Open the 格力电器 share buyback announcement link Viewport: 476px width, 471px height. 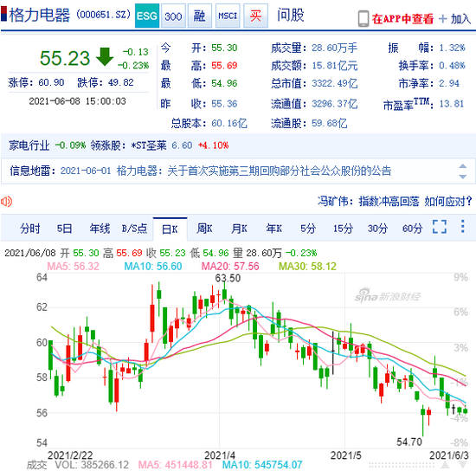pos(254,171)
